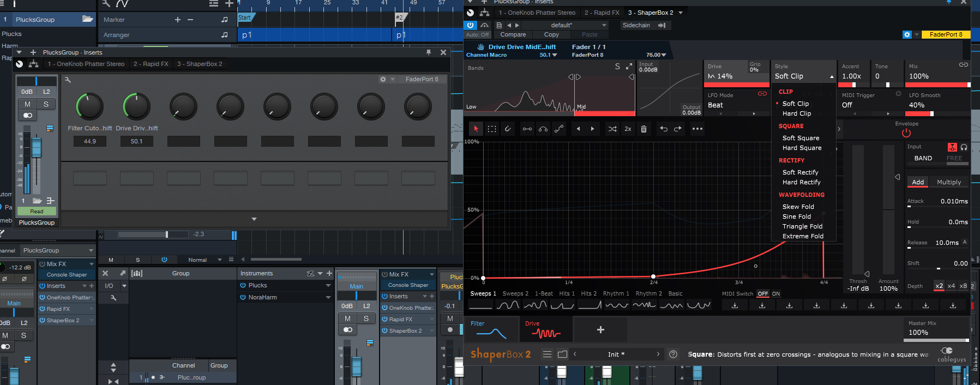Randomize the LFO shape

pos(612,129)
